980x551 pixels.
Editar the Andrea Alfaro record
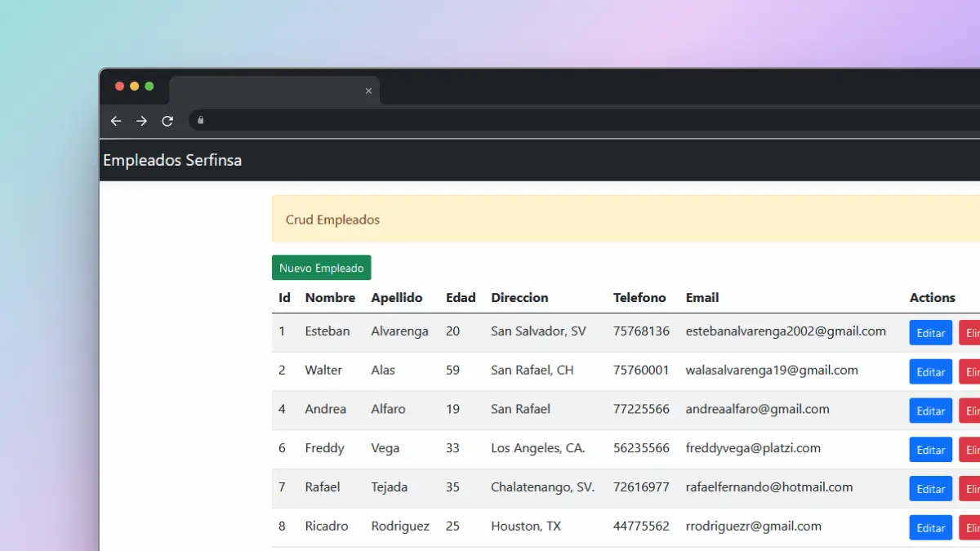pos(930,411)
